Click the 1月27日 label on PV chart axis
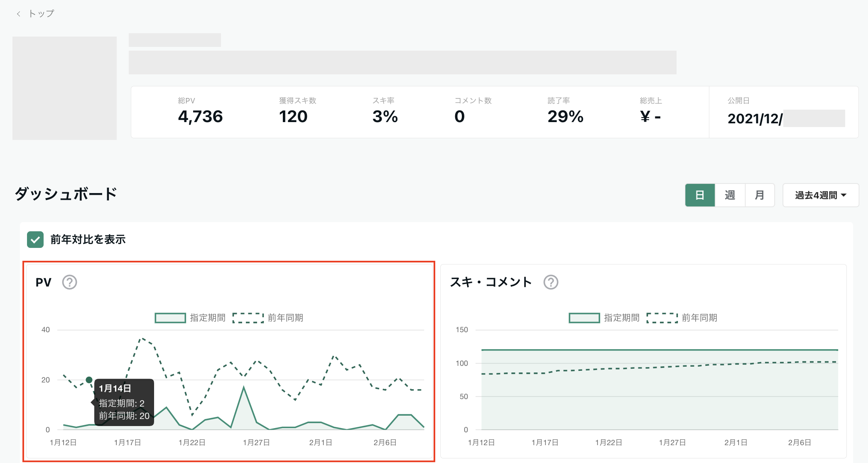 coord(256,443)
